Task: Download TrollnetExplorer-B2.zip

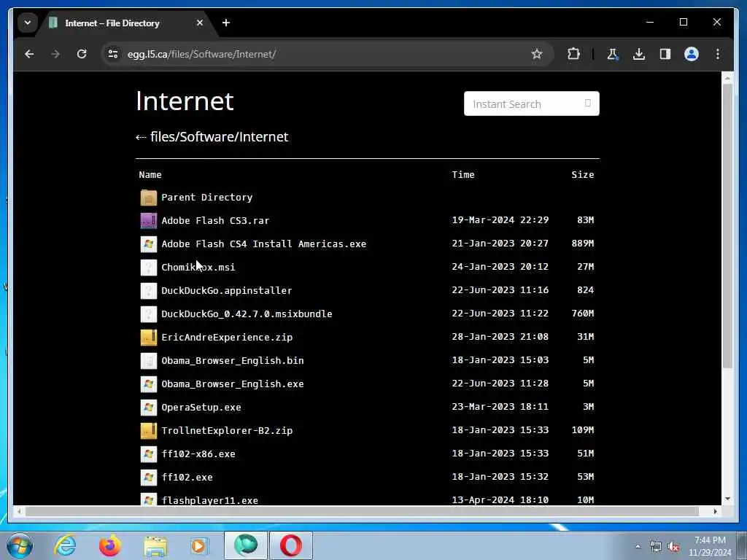Action: click(x=227, y=430)
